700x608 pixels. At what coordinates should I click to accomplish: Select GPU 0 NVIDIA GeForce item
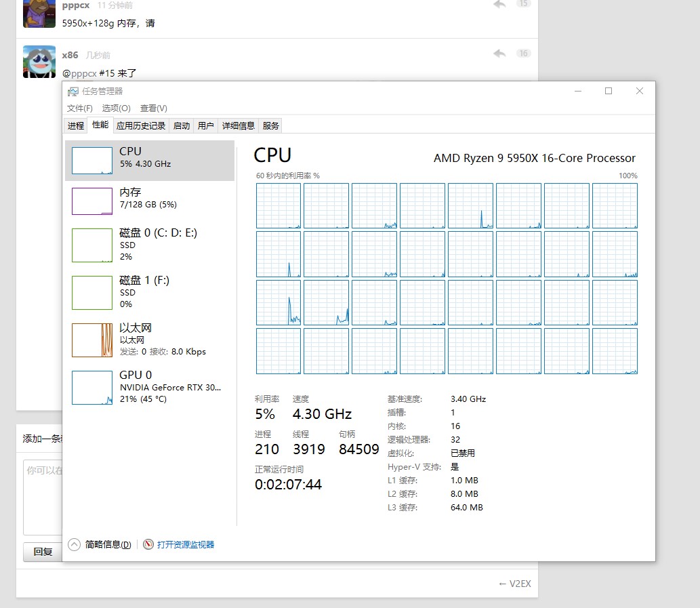pyautogui.click(x=149, y=387)
